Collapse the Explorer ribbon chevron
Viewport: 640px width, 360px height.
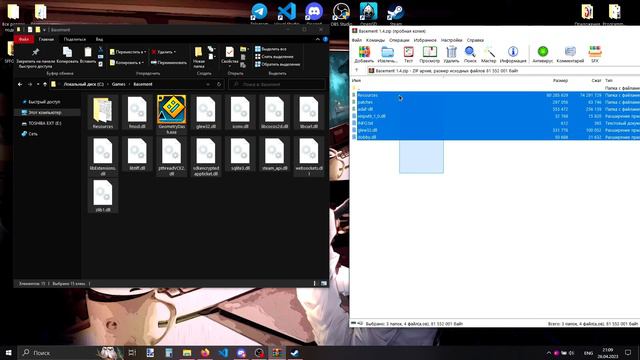pos(318,39)
